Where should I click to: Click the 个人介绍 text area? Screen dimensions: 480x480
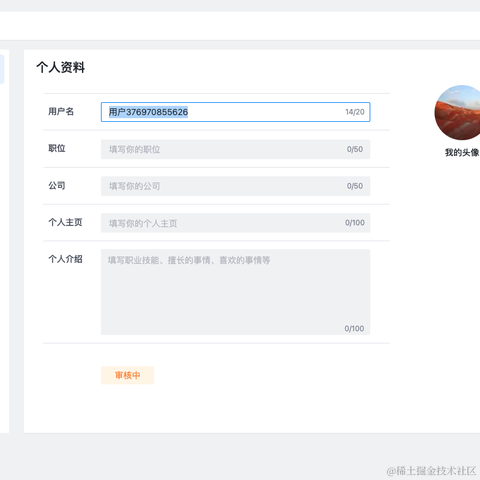tap(235, 292)
